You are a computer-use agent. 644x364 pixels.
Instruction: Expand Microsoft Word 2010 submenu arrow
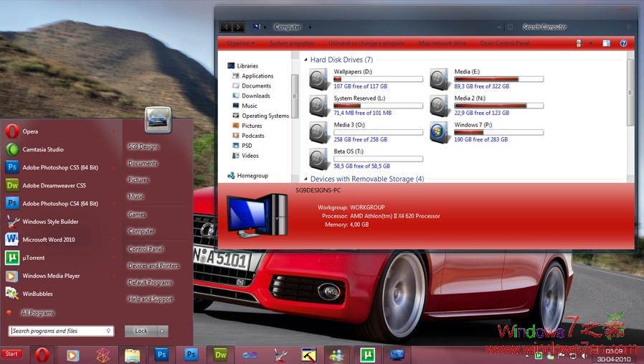point(114,239)
